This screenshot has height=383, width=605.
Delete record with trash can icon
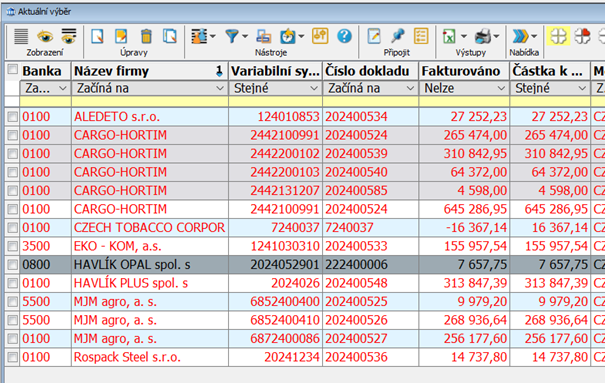point(146,36)
